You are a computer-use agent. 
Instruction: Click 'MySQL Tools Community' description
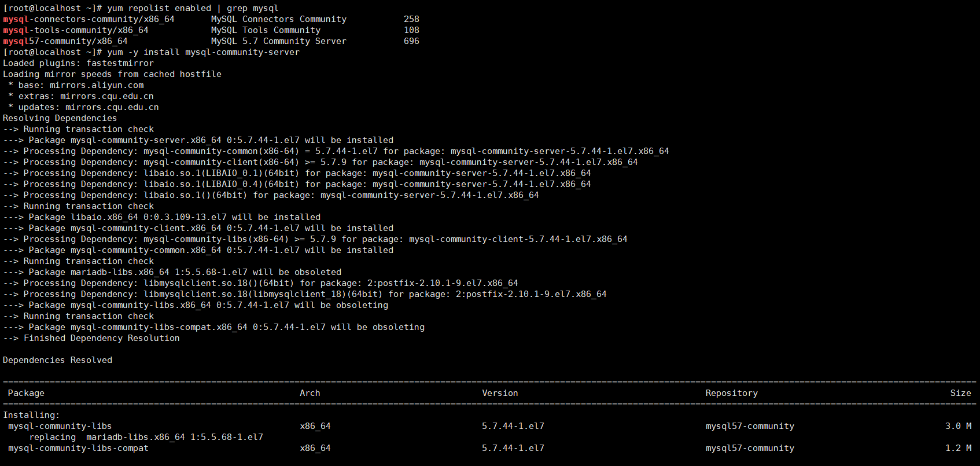tap(266, 30)
